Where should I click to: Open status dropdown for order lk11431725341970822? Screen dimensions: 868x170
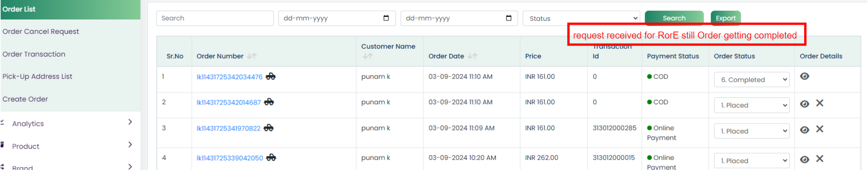[752, 131]
